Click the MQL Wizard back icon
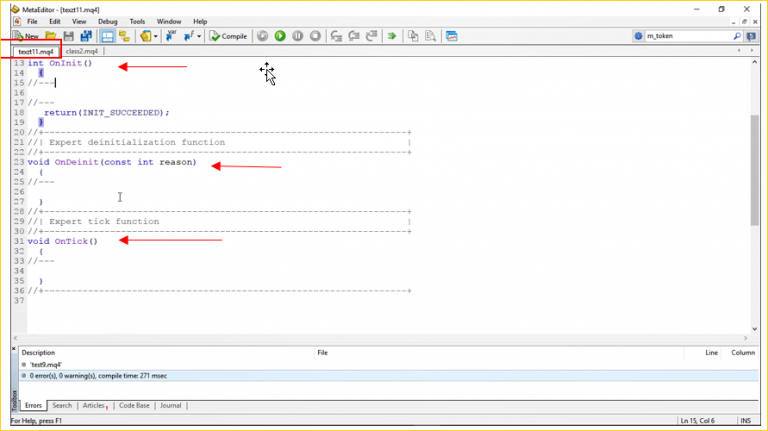The width and height of the screenshot is (768, 431). point(145,36)
